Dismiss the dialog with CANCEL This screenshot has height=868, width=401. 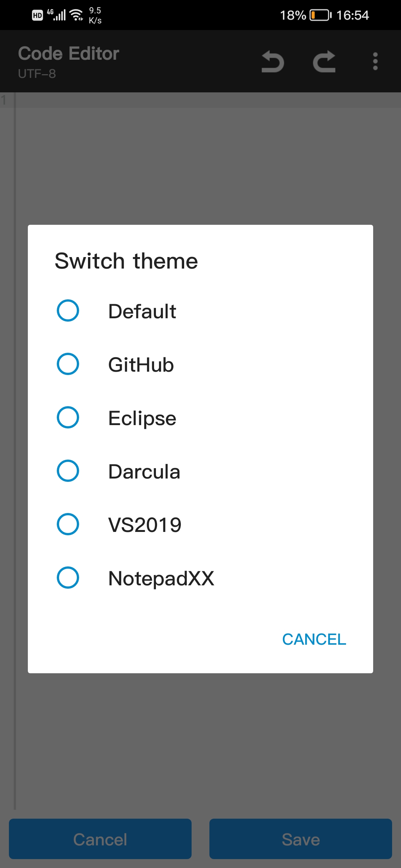314,639
